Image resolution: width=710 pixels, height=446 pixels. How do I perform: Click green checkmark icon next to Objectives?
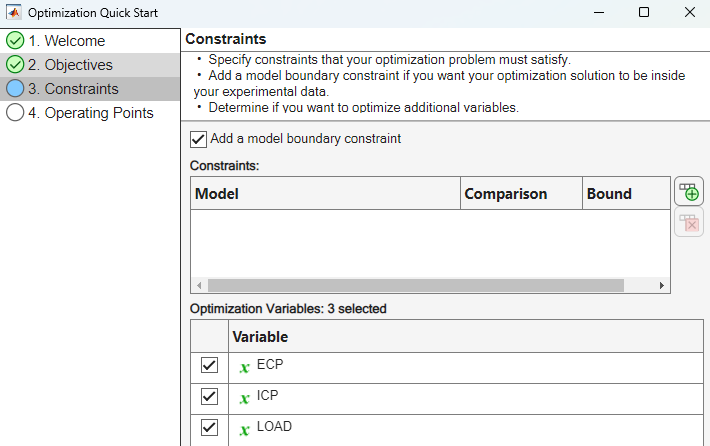(15, 65)
